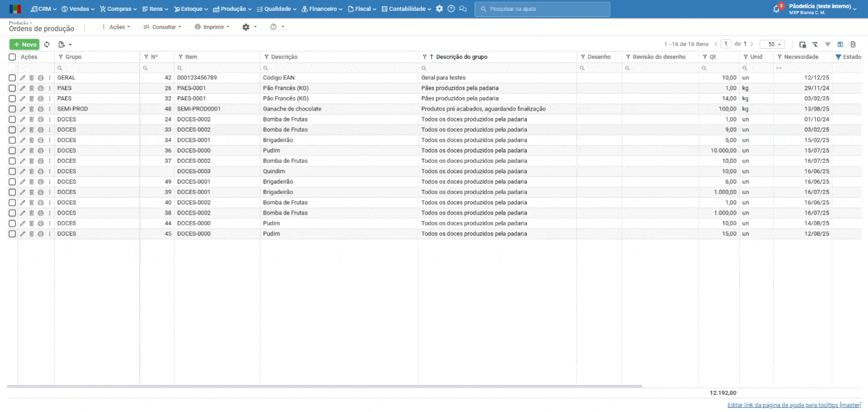Change page size dropdown showing 50
Screen dimensions: 868x412
pyautogui.click(x=772, y=44)
